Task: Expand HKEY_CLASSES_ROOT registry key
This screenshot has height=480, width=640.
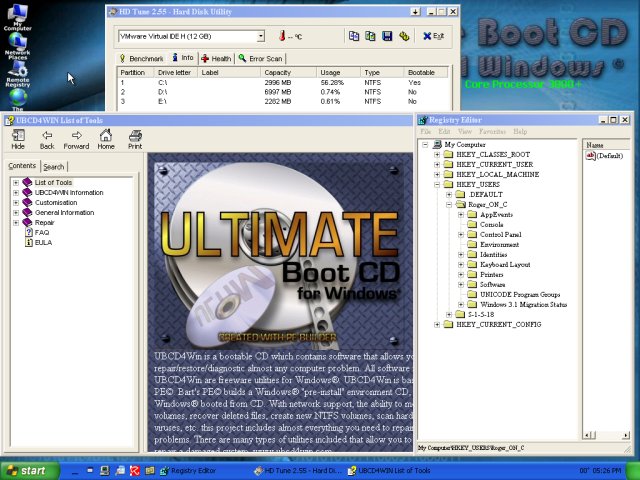Action: pyautogui.click(x=437, y=154)
